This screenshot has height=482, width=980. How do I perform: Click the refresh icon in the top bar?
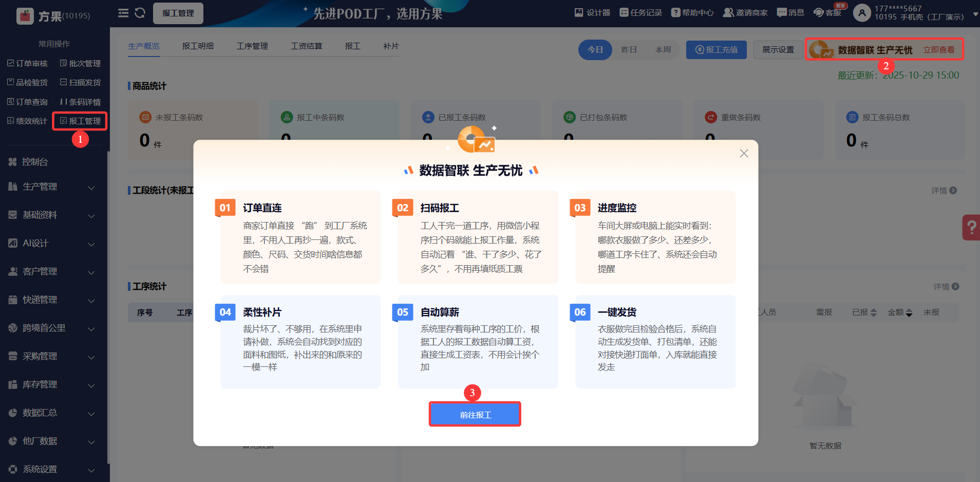[x=140, y=13]
